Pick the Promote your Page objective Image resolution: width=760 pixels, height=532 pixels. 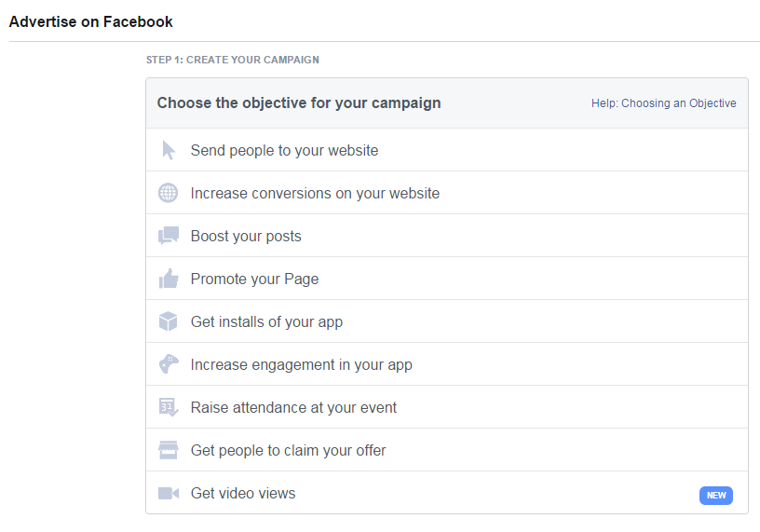[x=254, y=279]
